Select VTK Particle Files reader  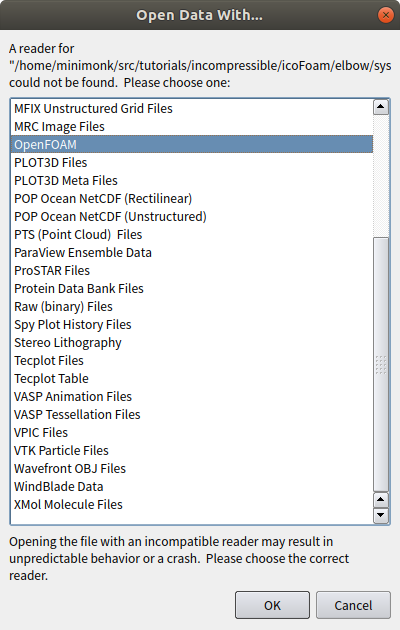pos(192,450)
